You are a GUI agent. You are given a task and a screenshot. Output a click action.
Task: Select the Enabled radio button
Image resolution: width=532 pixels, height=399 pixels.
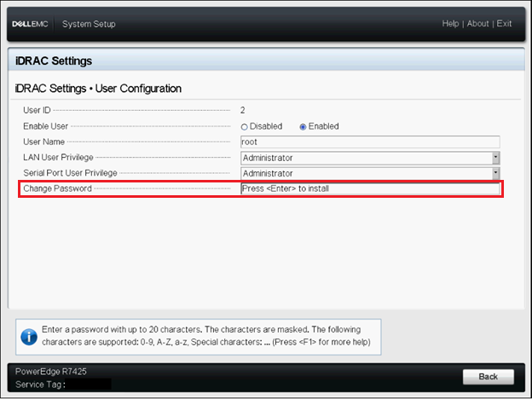303,126
